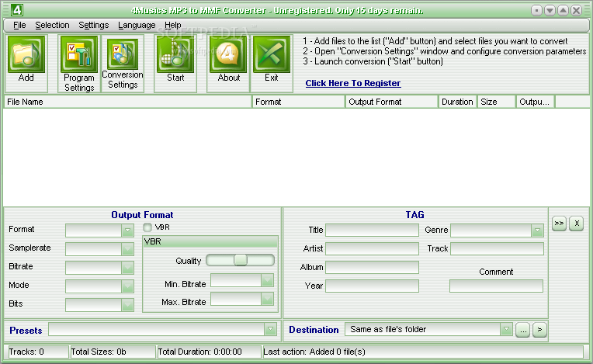Click the Exit toolbar icon

click(x=272, y=54)
